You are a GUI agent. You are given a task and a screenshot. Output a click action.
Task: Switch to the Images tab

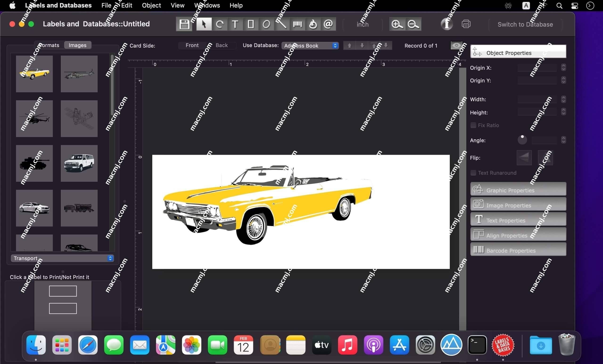[x=77, y=45]
